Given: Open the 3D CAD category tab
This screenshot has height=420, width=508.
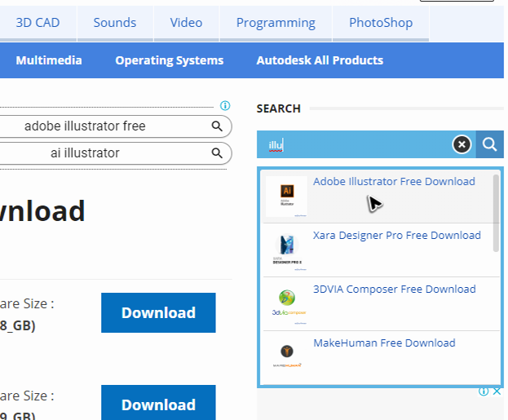Looking at the screenshot, I should [38, 23].
